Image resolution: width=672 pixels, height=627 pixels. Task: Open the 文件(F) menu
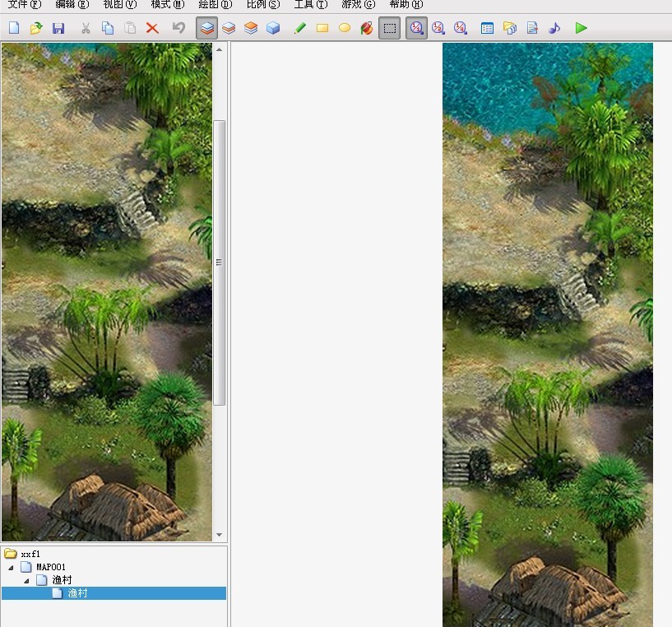point(25,5)
